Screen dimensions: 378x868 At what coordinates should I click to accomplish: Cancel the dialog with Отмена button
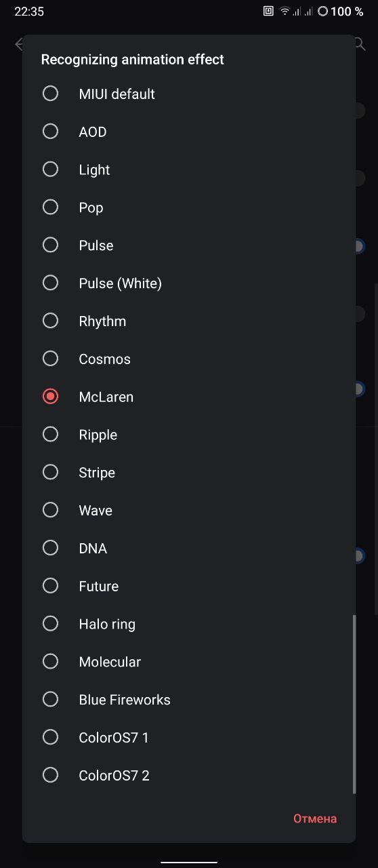pos(315,818)
